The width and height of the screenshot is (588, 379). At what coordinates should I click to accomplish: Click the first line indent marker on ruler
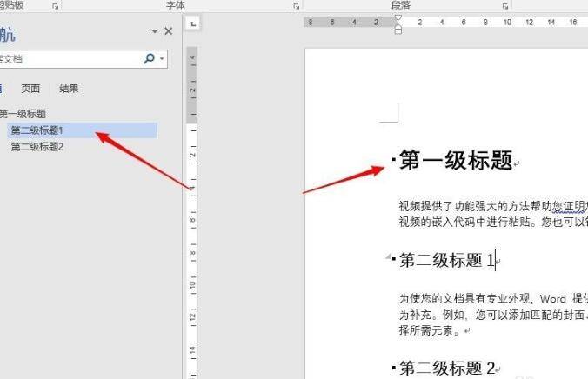[398, 18]
